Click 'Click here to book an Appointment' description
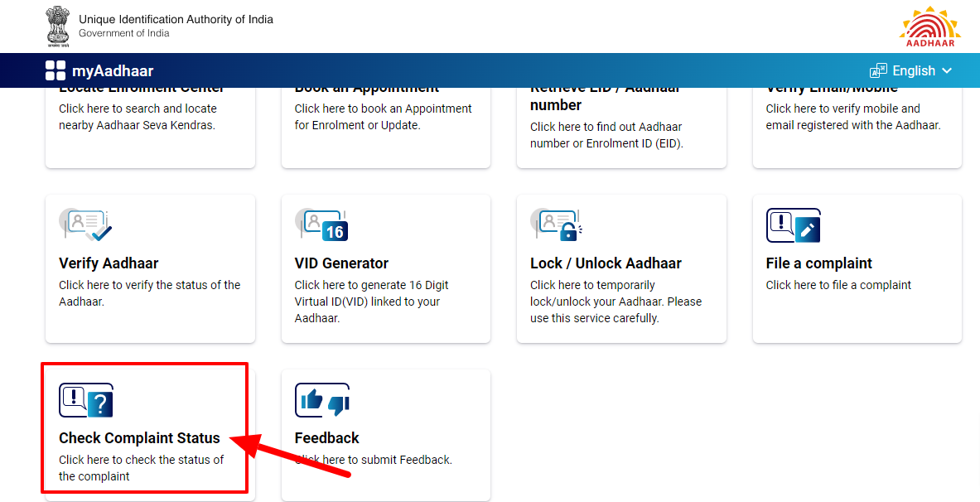This screenshot has height=502, width=980. coord(383,117)
